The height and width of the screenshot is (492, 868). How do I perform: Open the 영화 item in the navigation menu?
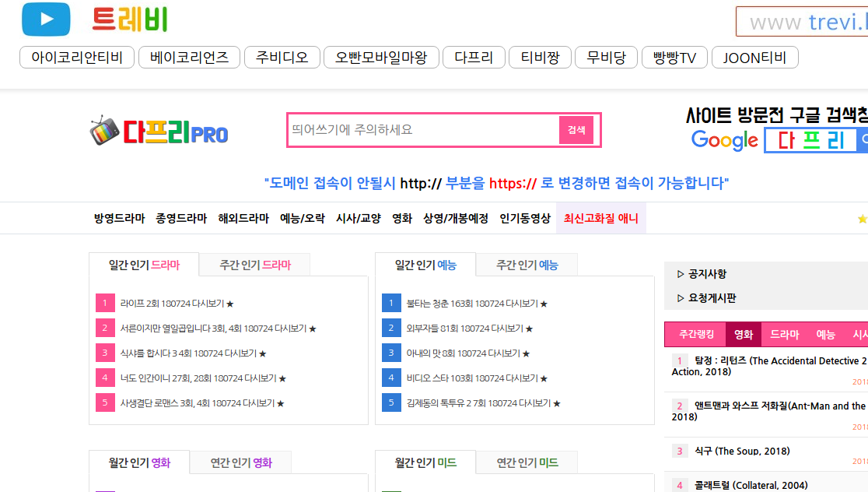402,218
